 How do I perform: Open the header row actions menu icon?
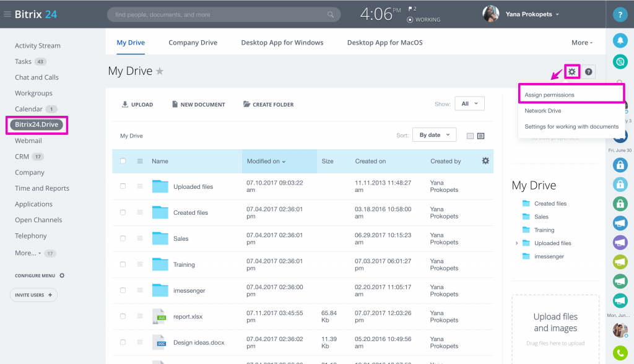140,161
